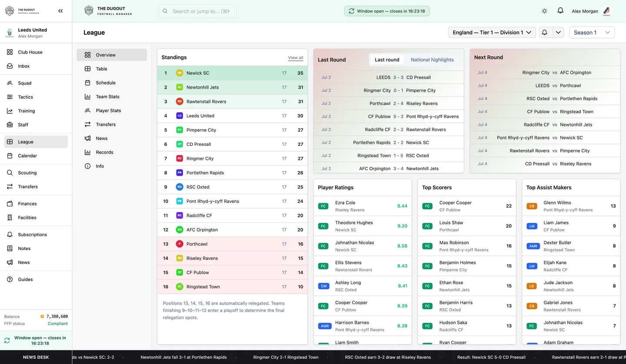Click Leeds United row in standings

pyautogui.click(x=232, y=116)
